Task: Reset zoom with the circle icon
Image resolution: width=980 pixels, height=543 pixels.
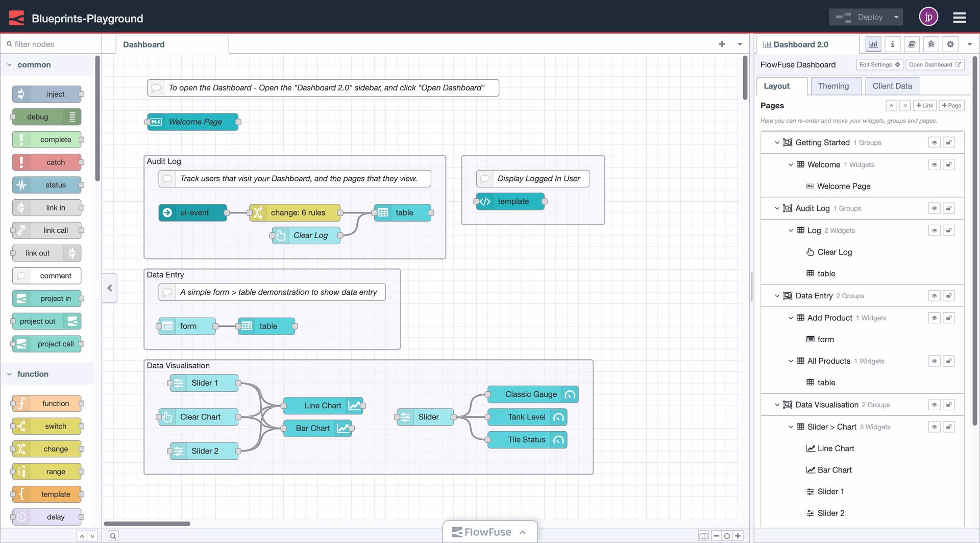Action: click(726, 535)
